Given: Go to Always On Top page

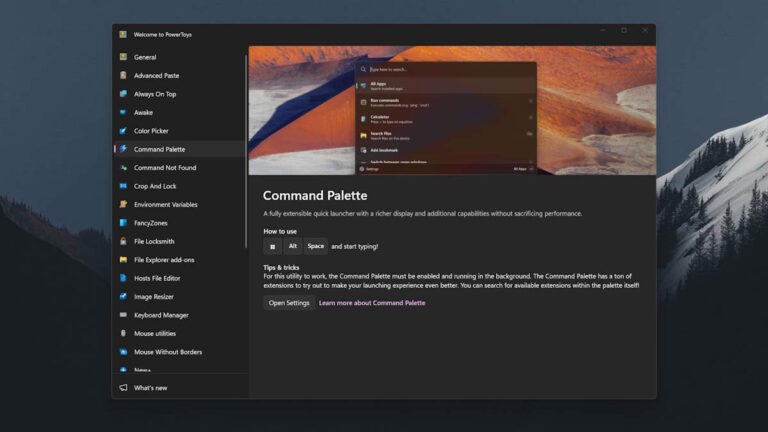Looking at the screenshot, I should 179,94.
